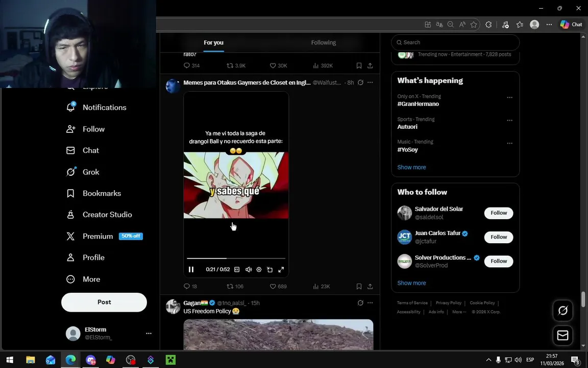Open ElStorm account options menu
This screenshot has width=588, height=368.
click(149, 333)
